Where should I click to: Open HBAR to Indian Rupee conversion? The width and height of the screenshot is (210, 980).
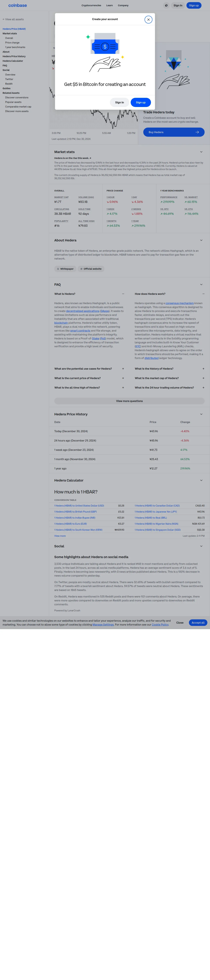pos(75,518)
